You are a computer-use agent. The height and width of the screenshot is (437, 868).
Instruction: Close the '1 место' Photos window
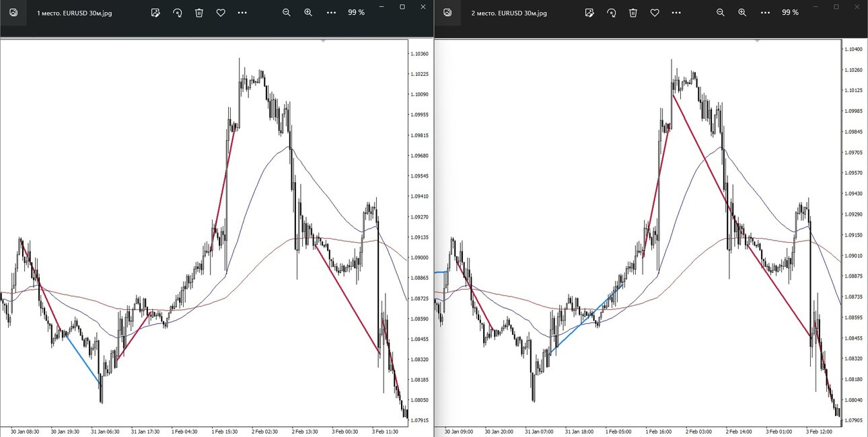(423, 7)
